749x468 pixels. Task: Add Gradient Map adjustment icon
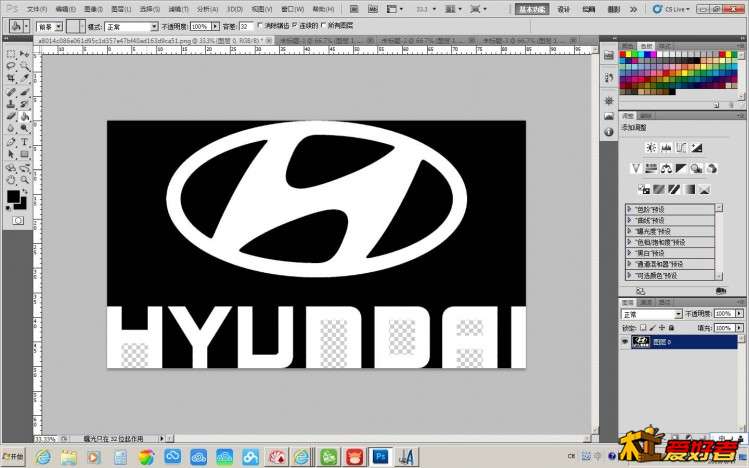(689, 190)
